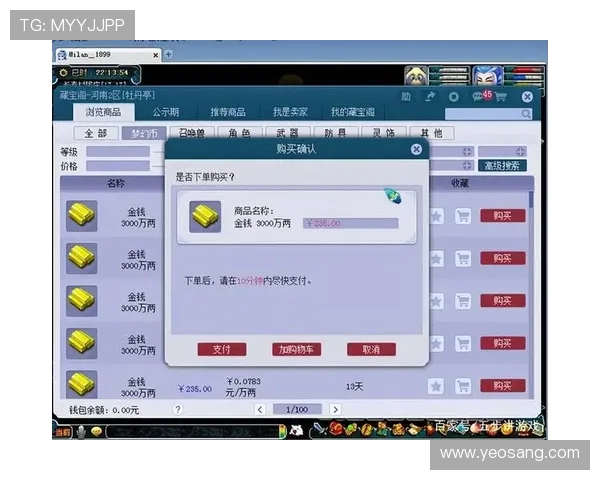Add fourth listing to cart icon
600x480 pixels.
463,344
